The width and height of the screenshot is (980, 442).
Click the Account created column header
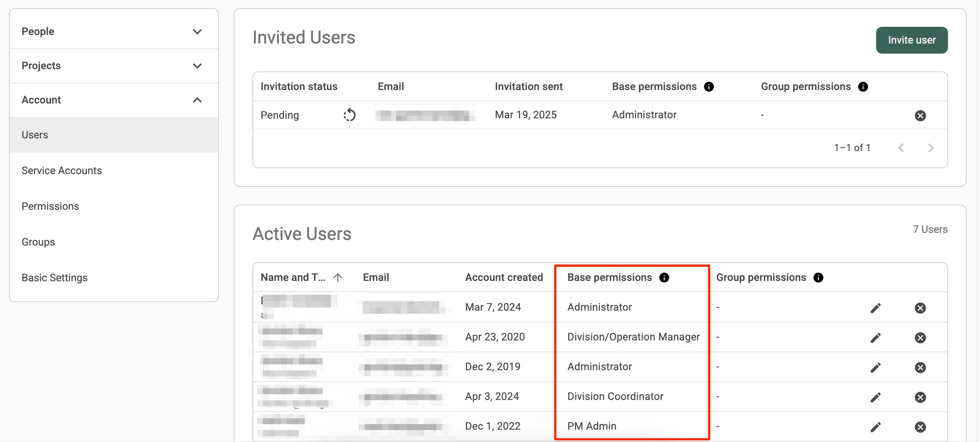point(504,278)
